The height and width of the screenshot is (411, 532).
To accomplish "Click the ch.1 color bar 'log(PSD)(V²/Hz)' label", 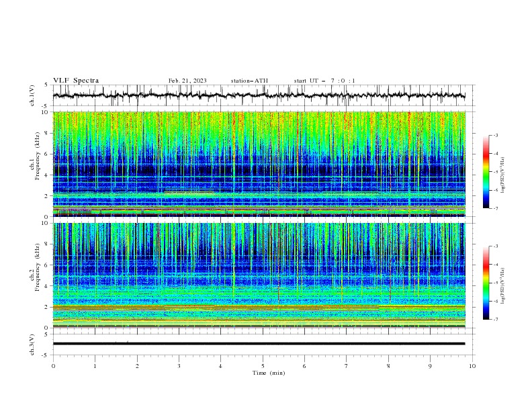I will [x=503, y=175].
